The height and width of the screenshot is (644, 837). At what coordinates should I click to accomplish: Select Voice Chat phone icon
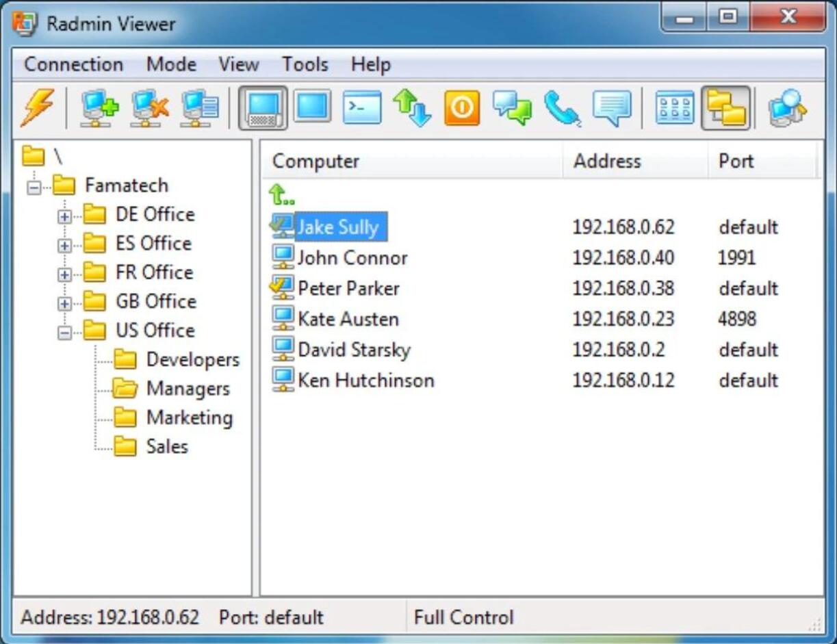click(x=562, y=108)
